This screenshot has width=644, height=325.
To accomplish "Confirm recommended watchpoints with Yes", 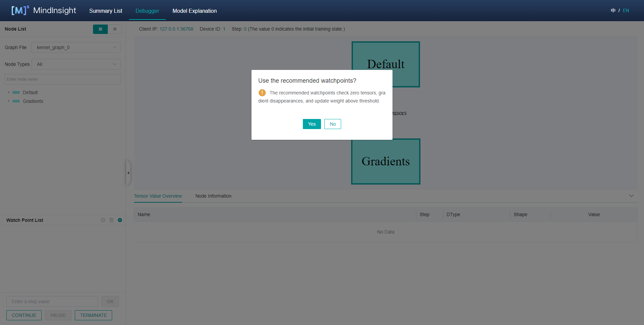I will click(x=312, y=124).
